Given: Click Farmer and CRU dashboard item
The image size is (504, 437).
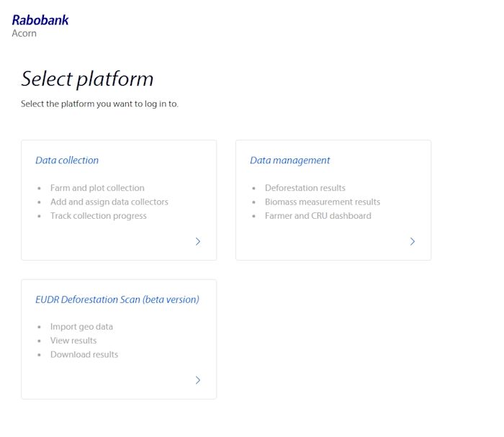Looking at the screenshot, I should (x=318, y=215).
